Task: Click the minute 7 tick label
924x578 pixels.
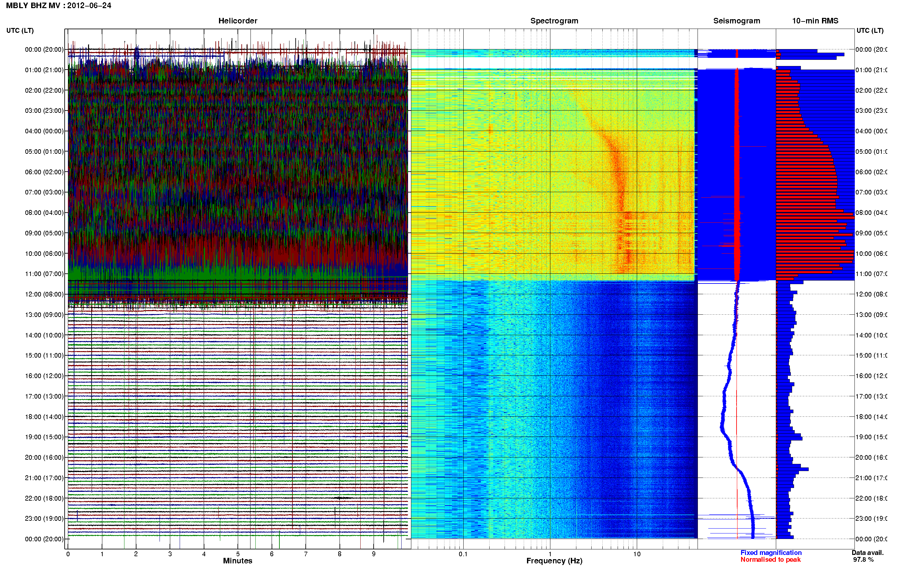Action: (306, 554)
